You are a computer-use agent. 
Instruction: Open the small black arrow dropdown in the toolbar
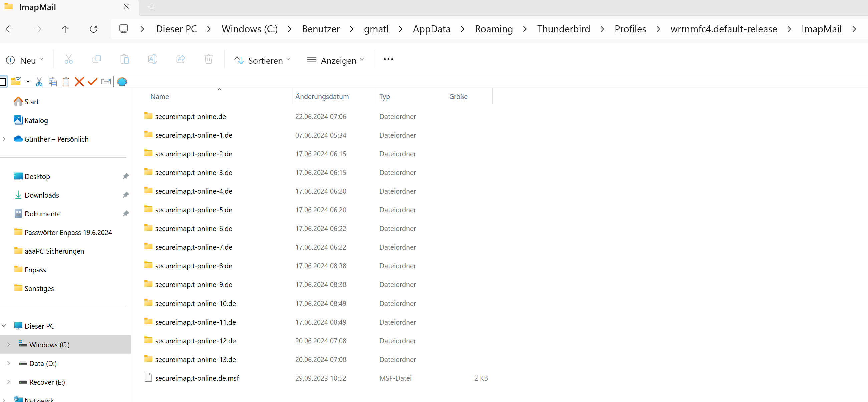(28, 81)
